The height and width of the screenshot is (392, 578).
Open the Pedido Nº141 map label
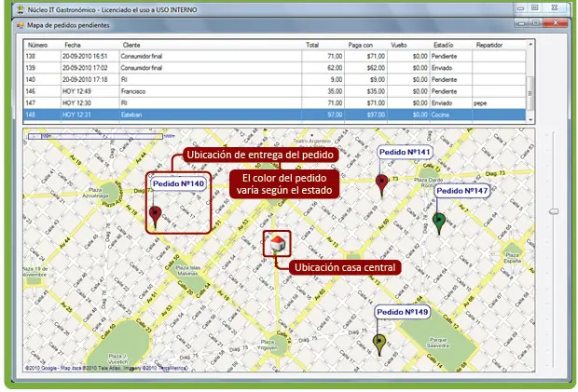[405, 152]
